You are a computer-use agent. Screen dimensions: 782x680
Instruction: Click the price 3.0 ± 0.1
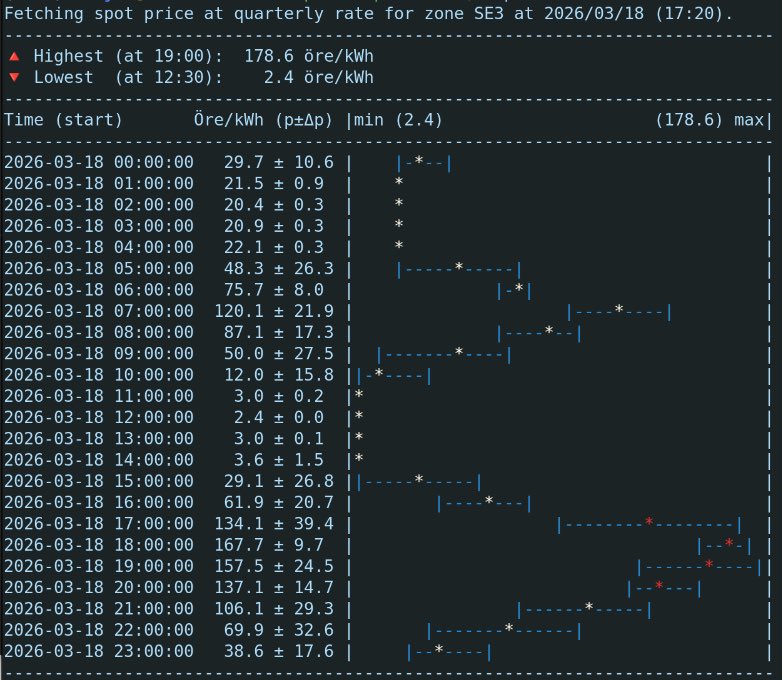279,439
